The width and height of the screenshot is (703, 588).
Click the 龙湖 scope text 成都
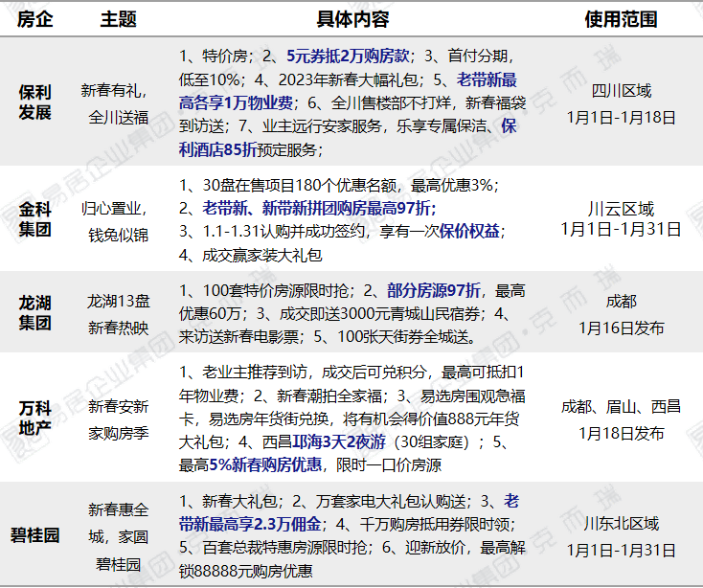pos(621,302)
